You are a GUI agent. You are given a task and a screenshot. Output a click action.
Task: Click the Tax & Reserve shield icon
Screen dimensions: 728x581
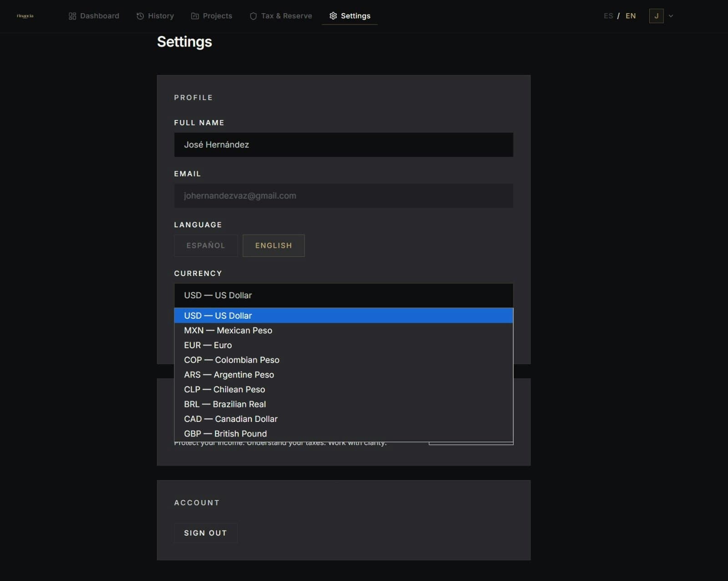[x=253, y=16]
